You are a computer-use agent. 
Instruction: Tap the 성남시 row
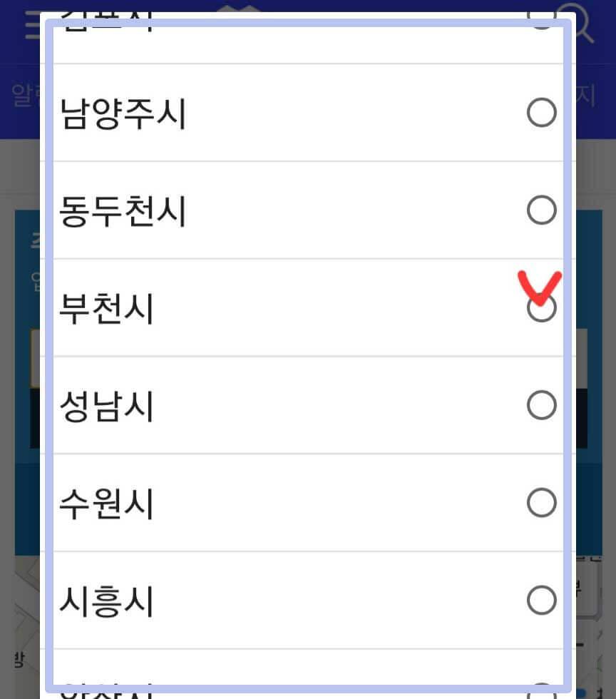[x=307, y=404]
